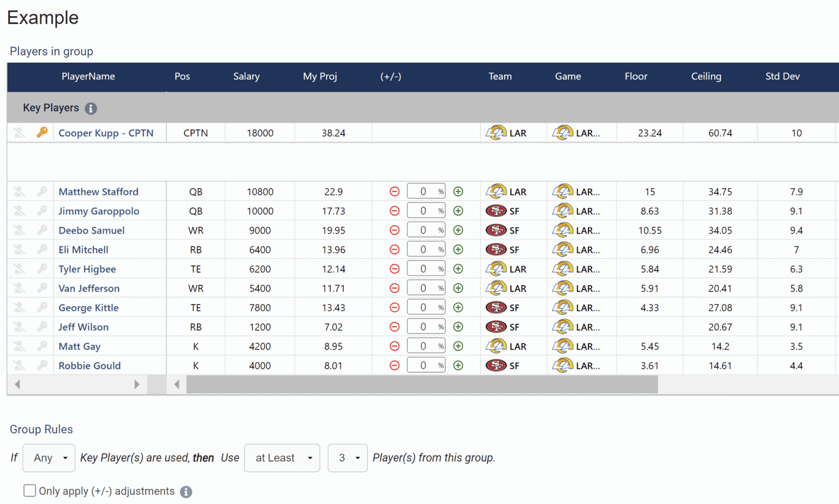Image resolution: width=839 pixels, height=504 pixels.
Task: Click the gold key icon beside Cooper Kupp
Action: [44, 133]
